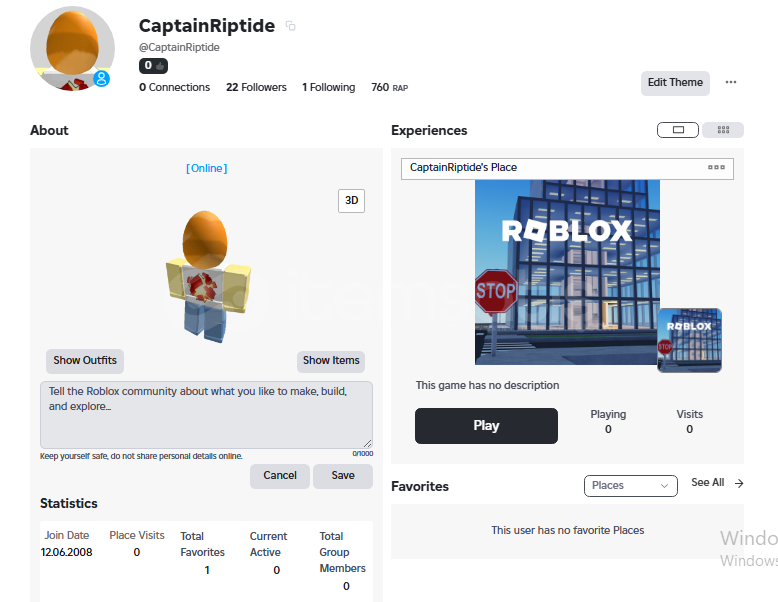Start the experience with Play button
Screen dimensions: 778x602
[x=486, y=426]
